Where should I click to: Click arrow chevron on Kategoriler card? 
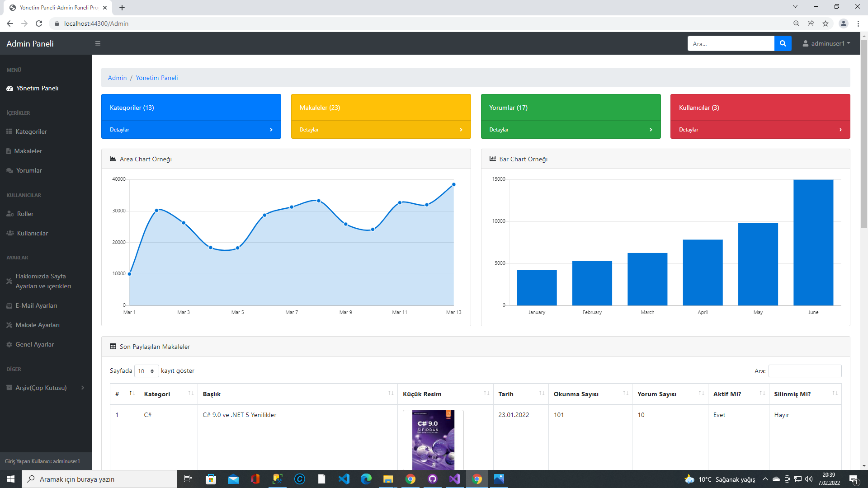pyautogui.click(x=271, y=130)
